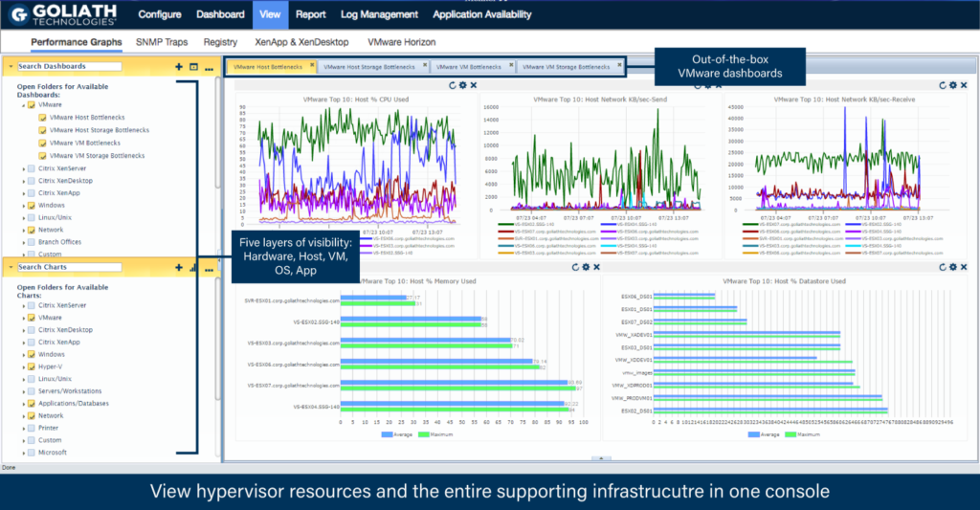Collapse the Search Charts panel arrow
The image size is (980, 510).
(x=11, y=267)
